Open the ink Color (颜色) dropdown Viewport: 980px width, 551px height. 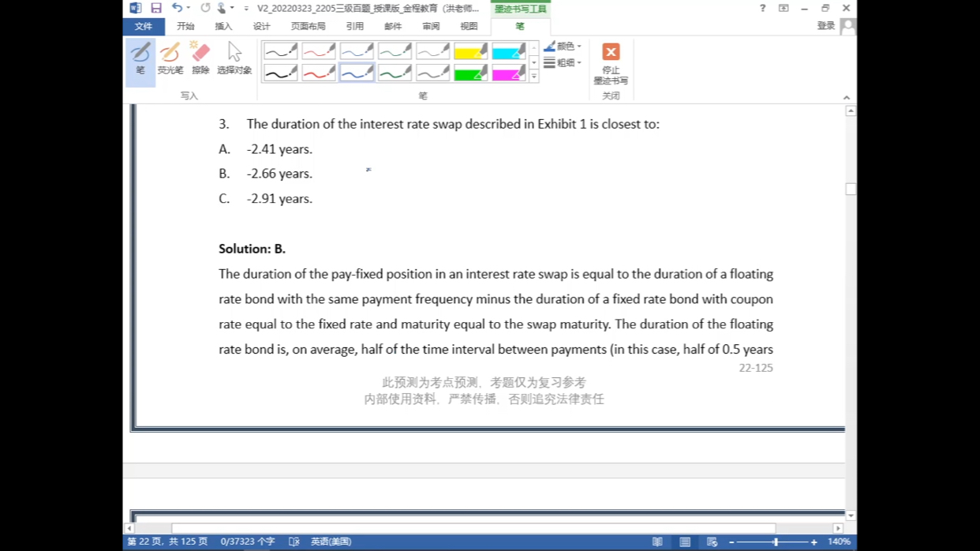click(x=563, y=47)
